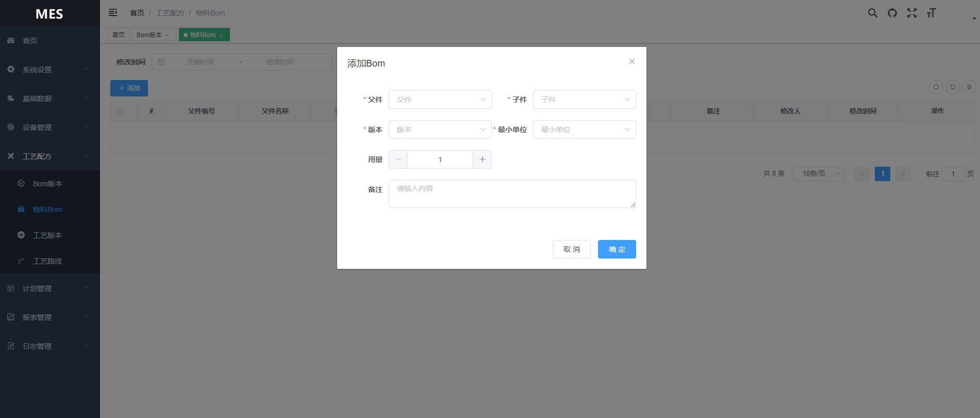Image resolution: width=980 pixels, height=418 pixels.
Task: Select the 物料Bom tab
Action: pyautogui.click(x=204, y=35)
